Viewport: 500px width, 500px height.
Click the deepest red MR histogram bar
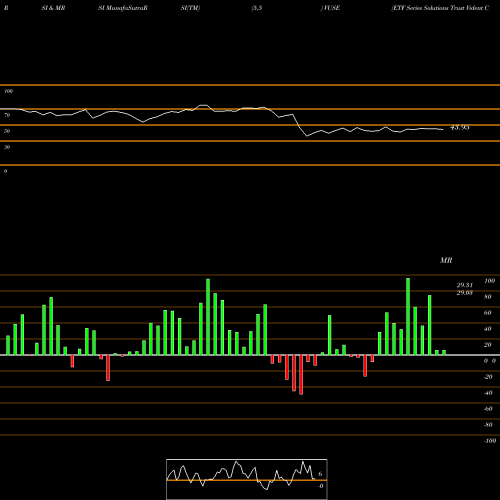click(x=301, y=375)
